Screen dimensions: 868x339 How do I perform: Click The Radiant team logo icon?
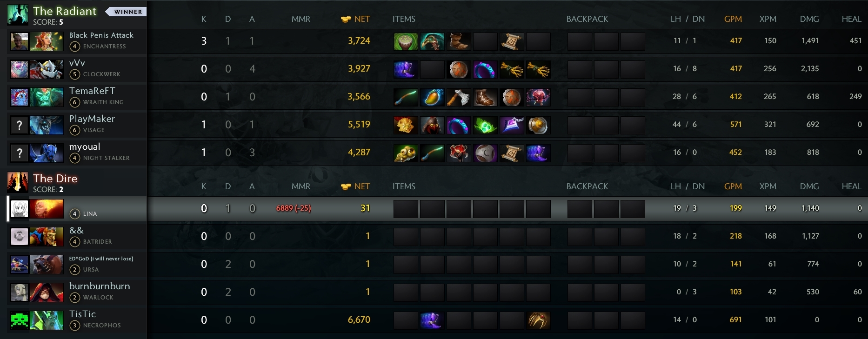pyautogui.click(x=18, y=15)
